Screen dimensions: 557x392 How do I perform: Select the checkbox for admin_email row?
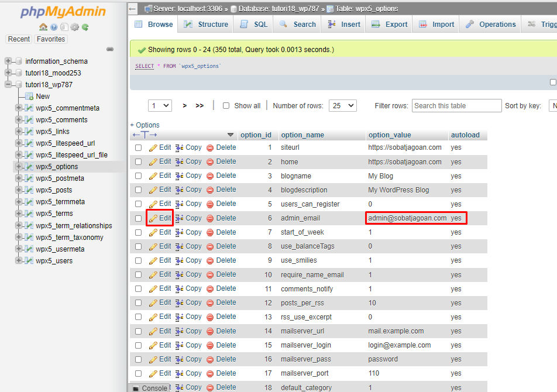pos(139,218)
